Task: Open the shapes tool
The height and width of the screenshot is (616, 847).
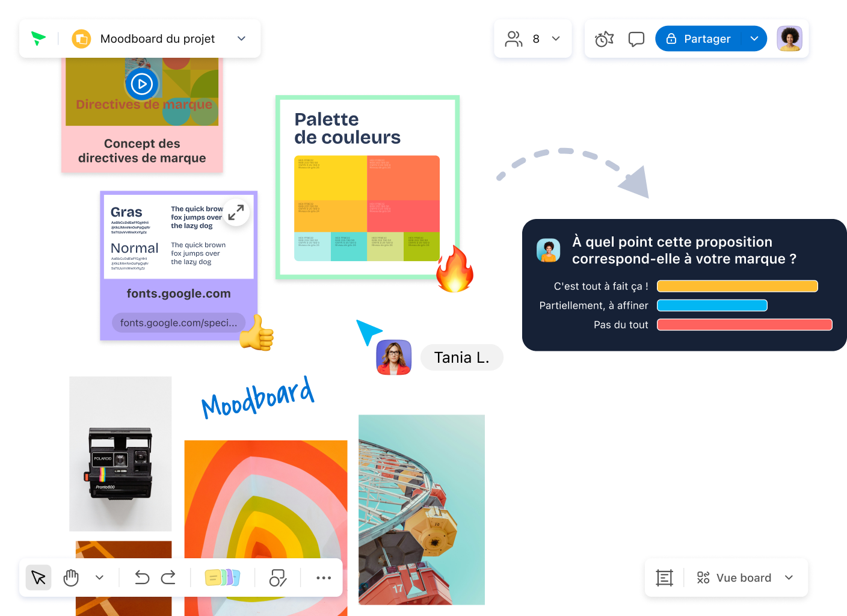Action: tap(278, 577)
